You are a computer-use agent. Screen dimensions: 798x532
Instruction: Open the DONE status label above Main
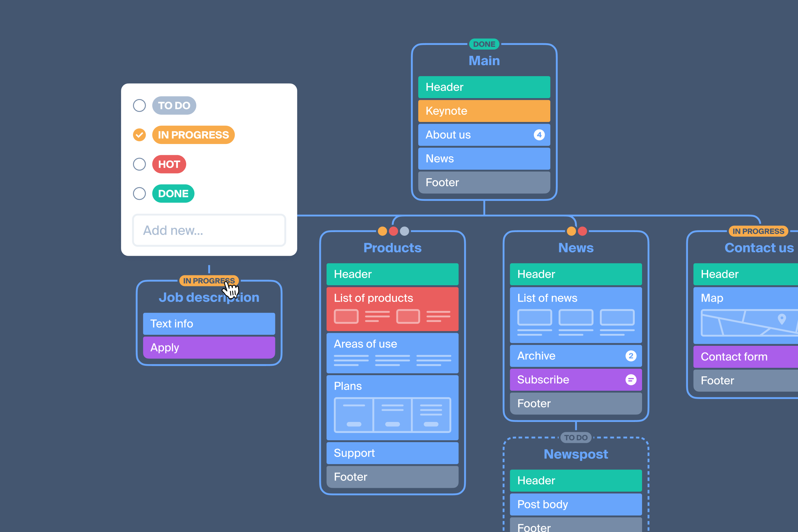coord(484,44)
